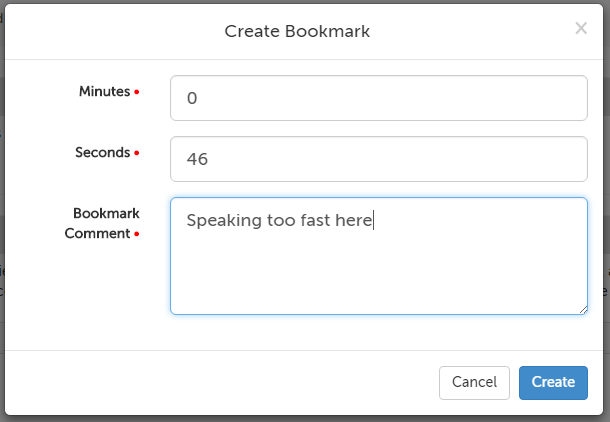The width and height of the screenshot is (610, 422).
Task: Place cursor on the value 46 in Seconds
Action: (197, 160)
